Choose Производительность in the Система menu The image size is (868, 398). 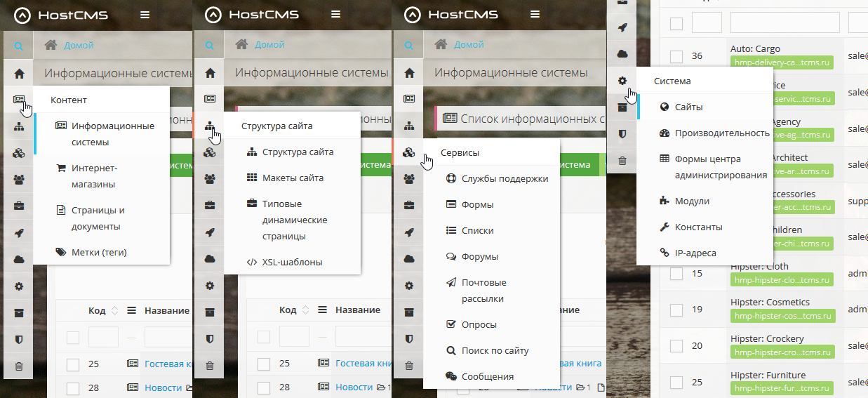(x=722, y=133)
